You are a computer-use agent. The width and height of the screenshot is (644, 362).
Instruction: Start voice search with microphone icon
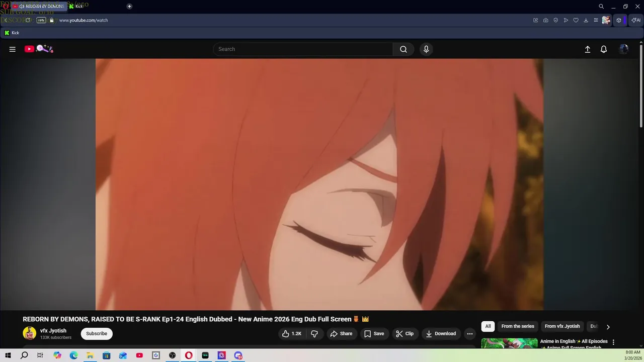coord(426,49)
